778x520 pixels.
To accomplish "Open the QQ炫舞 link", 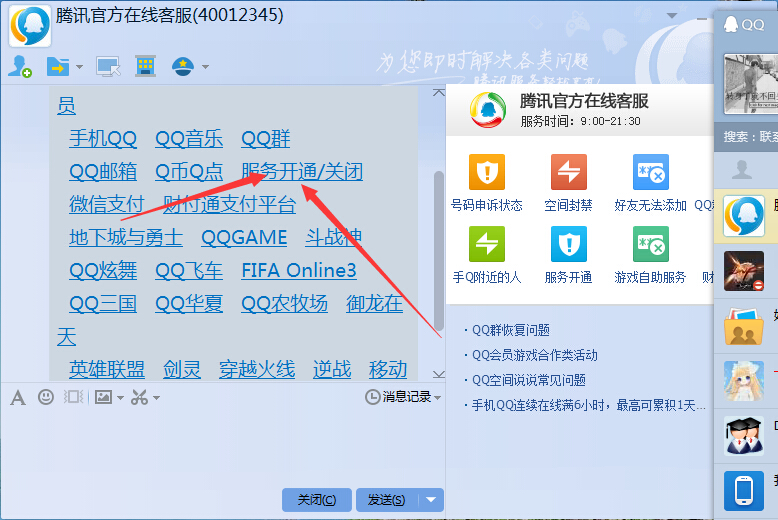I will pos(103,270).
